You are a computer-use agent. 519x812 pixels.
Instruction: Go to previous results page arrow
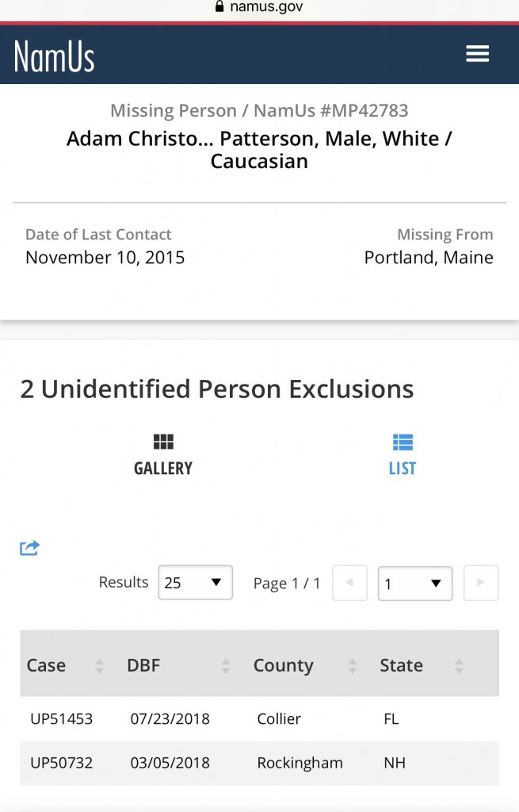pyautogui.click(x=349, y=583)
